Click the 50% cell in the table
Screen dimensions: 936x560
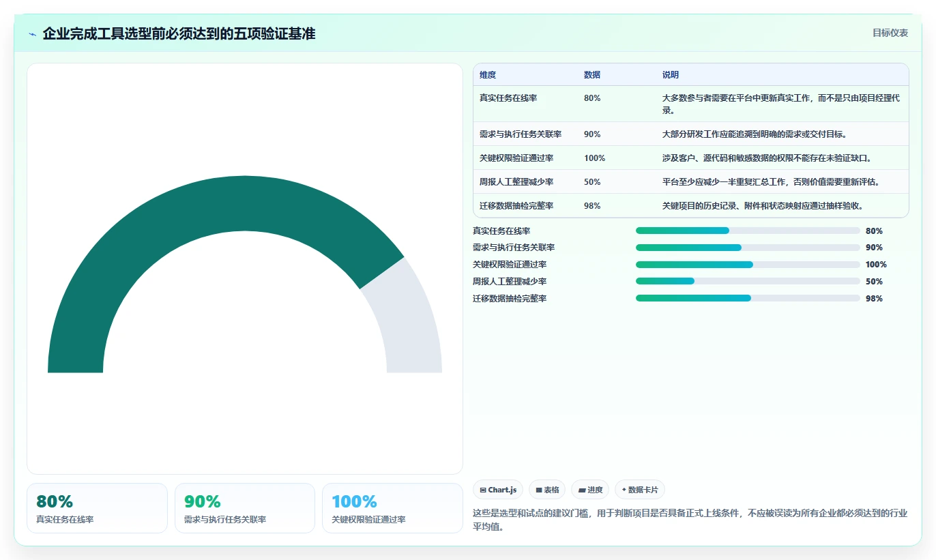coord(592,182)
